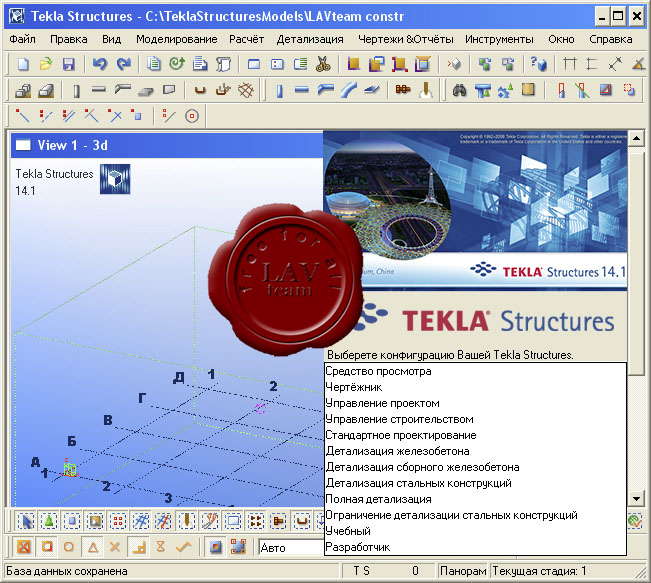The image size is (651, 583).
Task: Select Учебный configuration
Action: 475,531
